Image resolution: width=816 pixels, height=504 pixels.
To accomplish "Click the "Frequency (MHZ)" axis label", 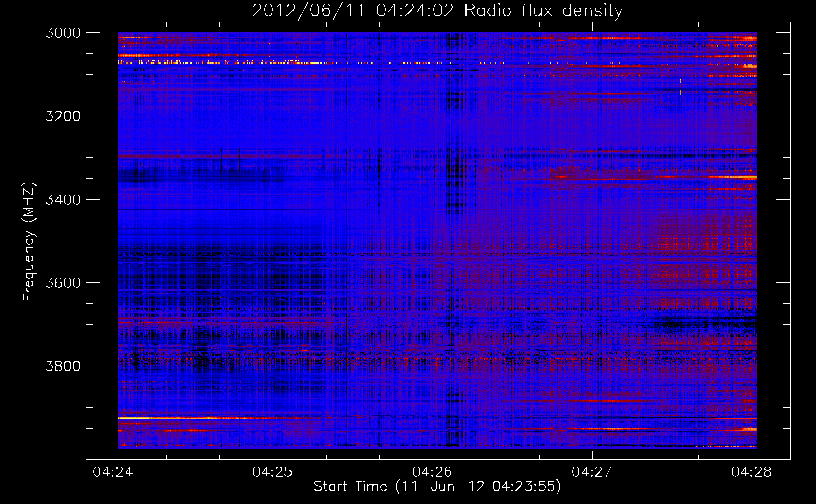I will 29,242.
